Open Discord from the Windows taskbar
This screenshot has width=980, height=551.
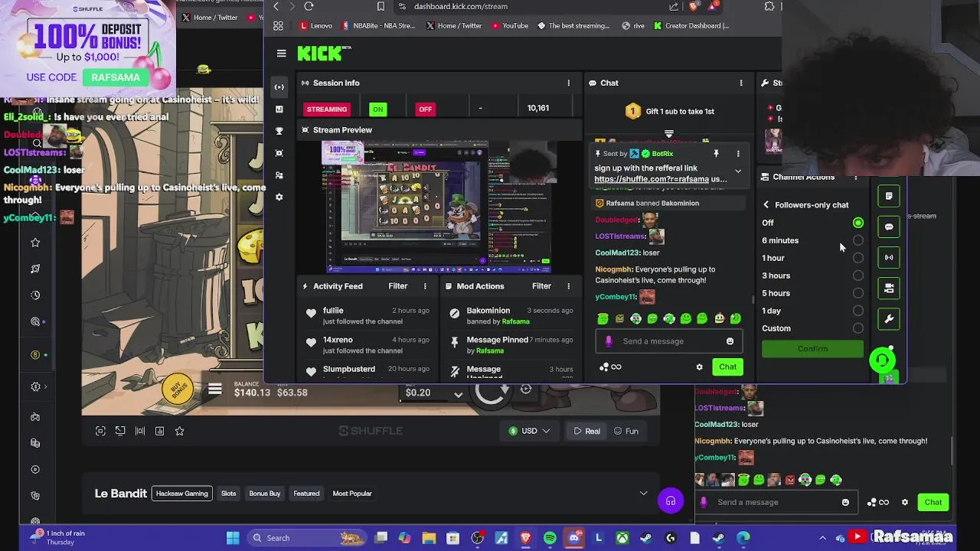coord(574,538)
